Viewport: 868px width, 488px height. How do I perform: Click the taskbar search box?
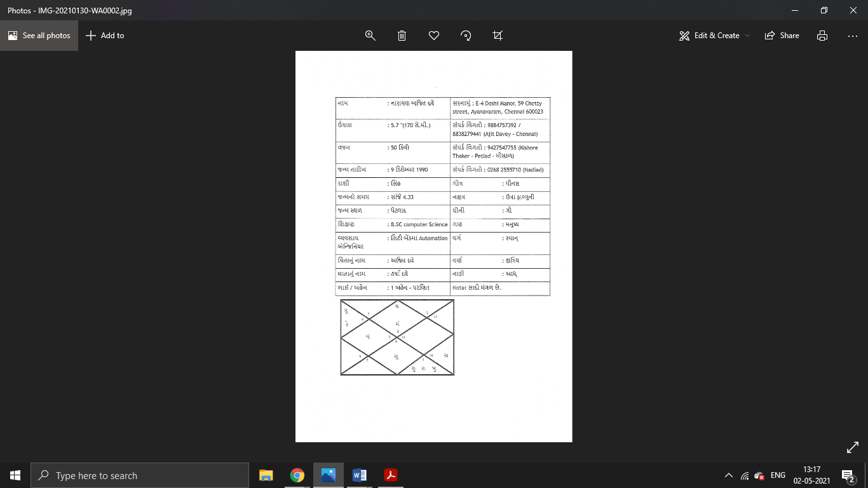(140, 475)
